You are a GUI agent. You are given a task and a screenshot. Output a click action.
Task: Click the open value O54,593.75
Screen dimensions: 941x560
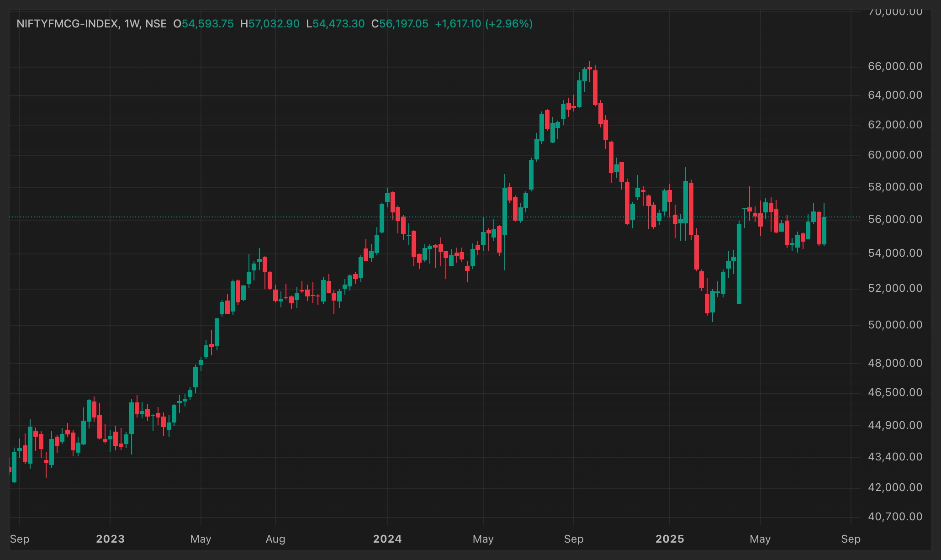coord(203,24)
